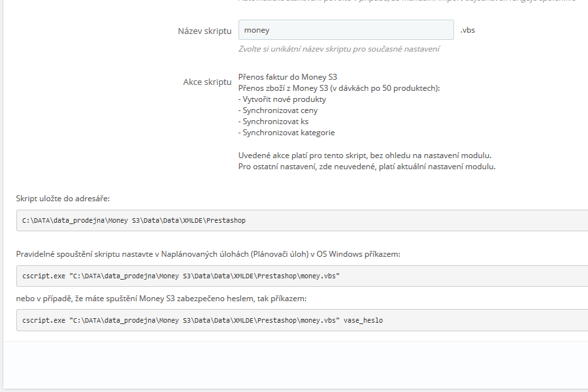This screenshot has height=392, width=588.
Task: Click the 'Akce skriptu' label
Action: click(207, 82)
